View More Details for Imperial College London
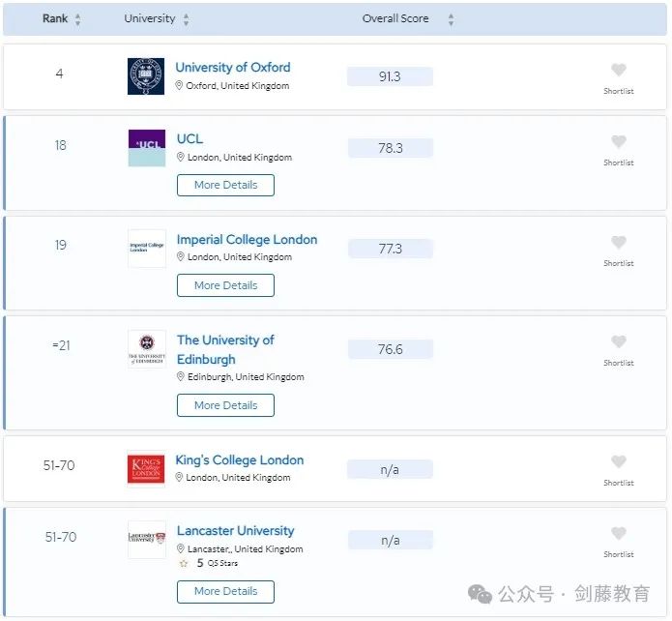The height and width of the screenshot is (621, 672). pos(225,285)
